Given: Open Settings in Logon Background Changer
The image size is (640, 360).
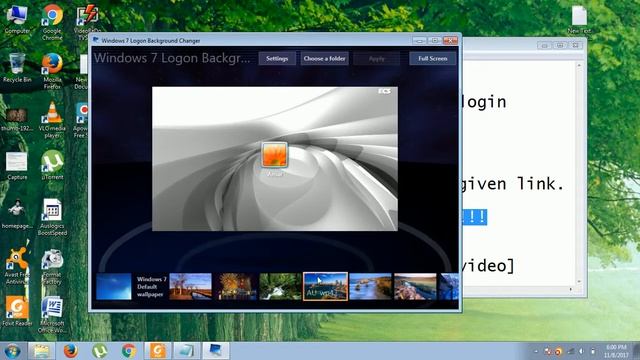Looking at the screenshot, I should (x=277, y=58).
